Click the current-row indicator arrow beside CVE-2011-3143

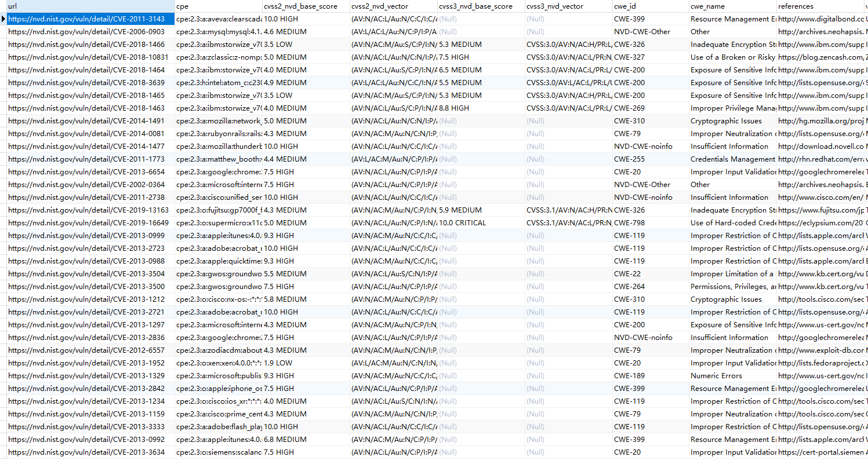pos(3,19)
